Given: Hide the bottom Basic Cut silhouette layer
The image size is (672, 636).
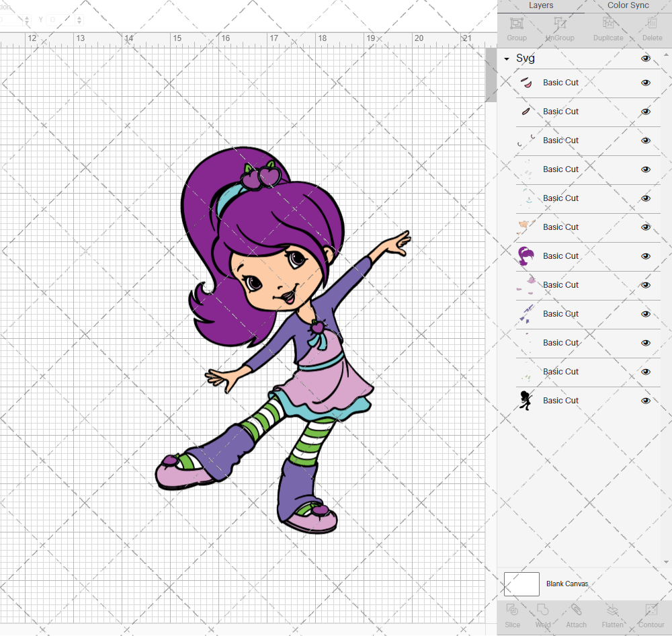Looking at the screenshot, I should coord(645,400).
